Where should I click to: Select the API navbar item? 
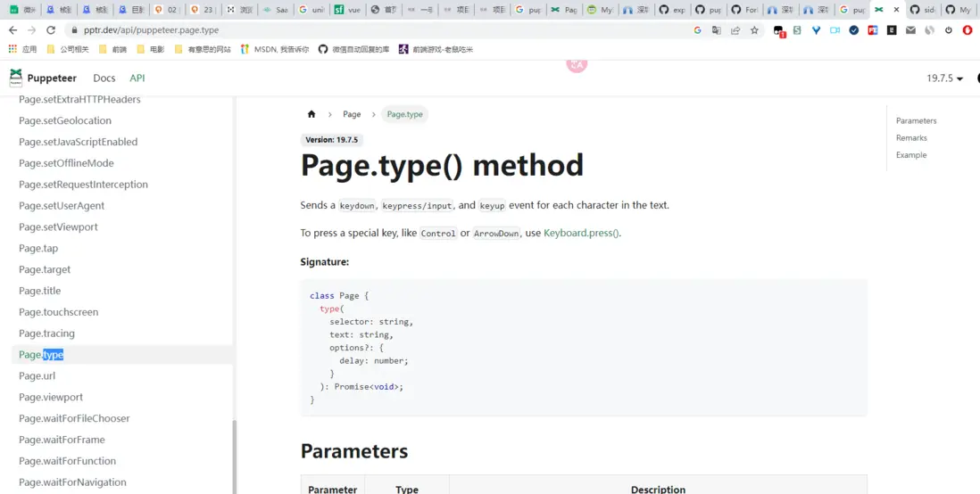[137, 78]
